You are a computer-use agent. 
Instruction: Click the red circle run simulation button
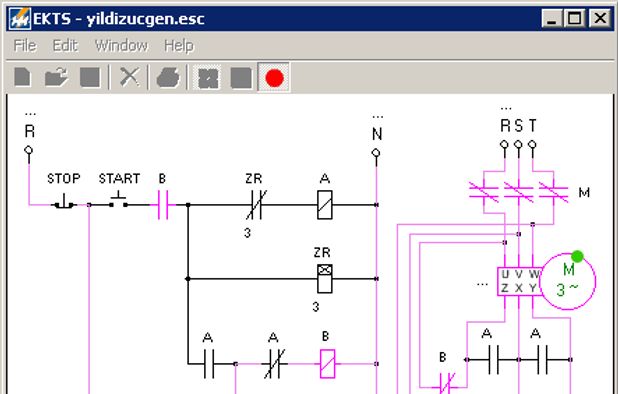click(x=274, y=78)
